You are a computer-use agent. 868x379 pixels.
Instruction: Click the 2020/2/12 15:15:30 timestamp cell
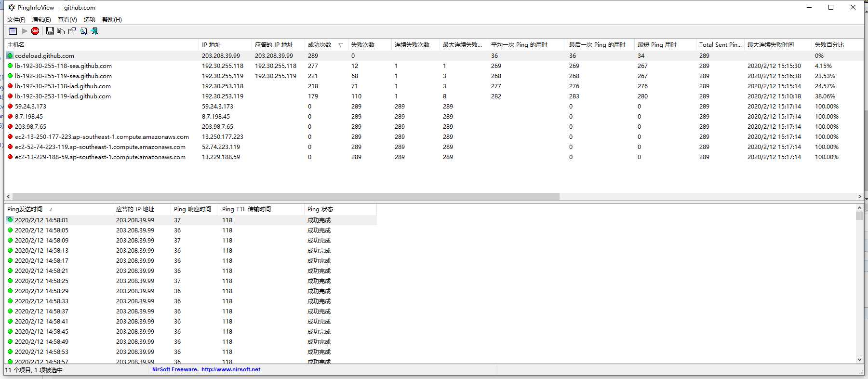click(x=774, y=66)
